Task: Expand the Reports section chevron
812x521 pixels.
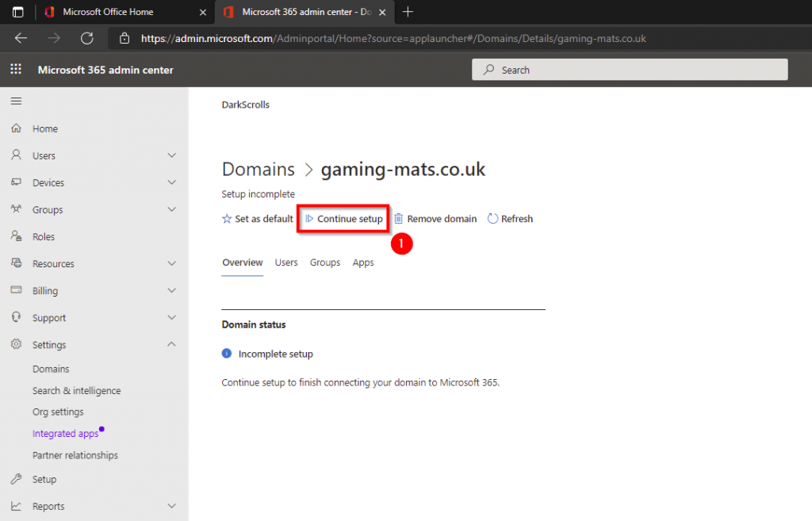Action: (171, 506)
